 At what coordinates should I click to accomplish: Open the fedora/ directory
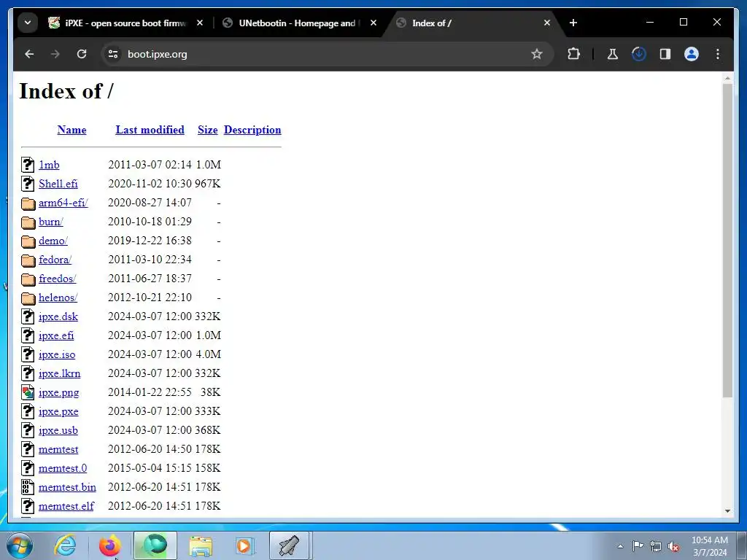[x=55, y=260]
